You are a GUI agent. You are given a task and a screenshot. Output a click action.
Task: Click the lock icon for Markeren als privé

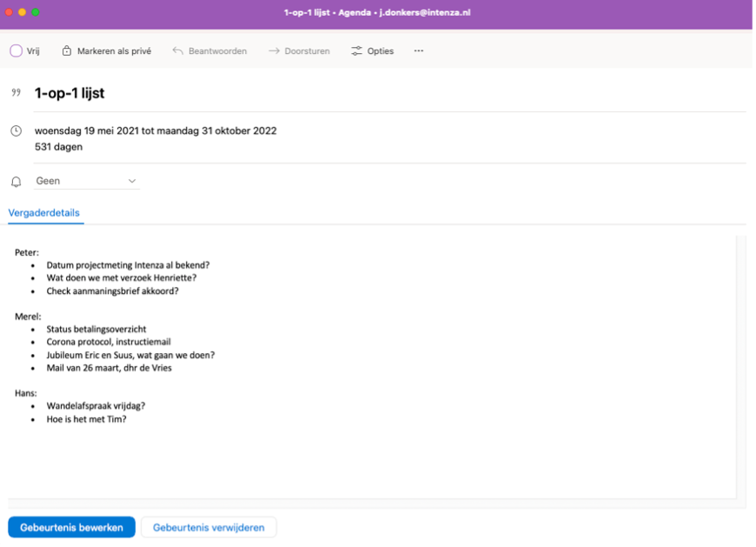coord(68,50)
